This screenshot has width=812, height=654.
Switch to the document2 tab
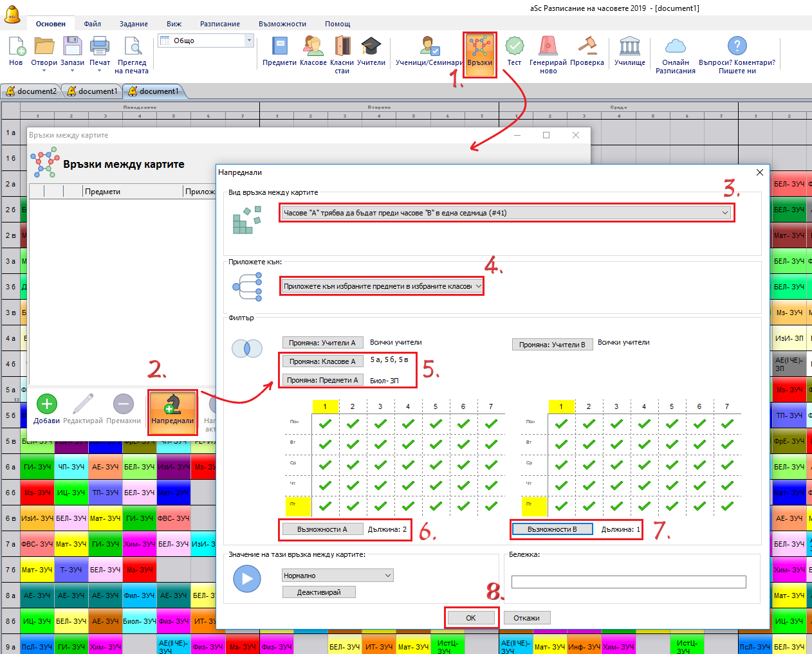pos(31,91)
